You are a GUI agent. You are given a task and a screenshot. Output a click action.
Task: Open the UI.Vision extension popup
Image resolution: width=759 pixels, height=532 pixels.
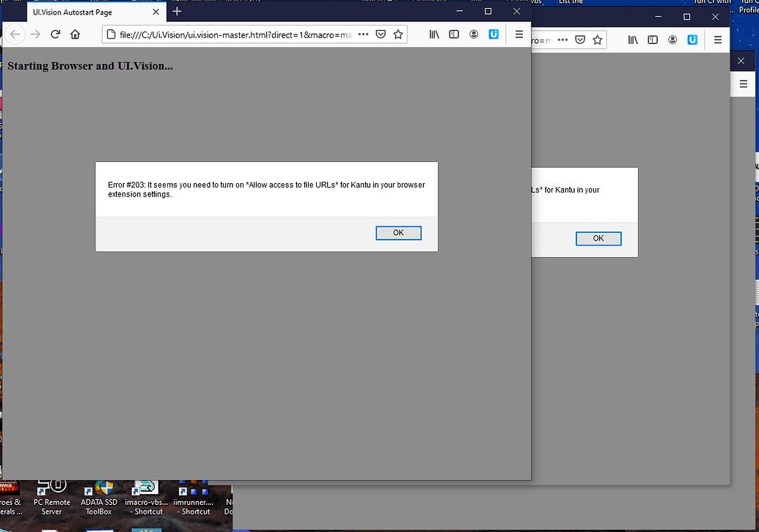tap(492, 34)
